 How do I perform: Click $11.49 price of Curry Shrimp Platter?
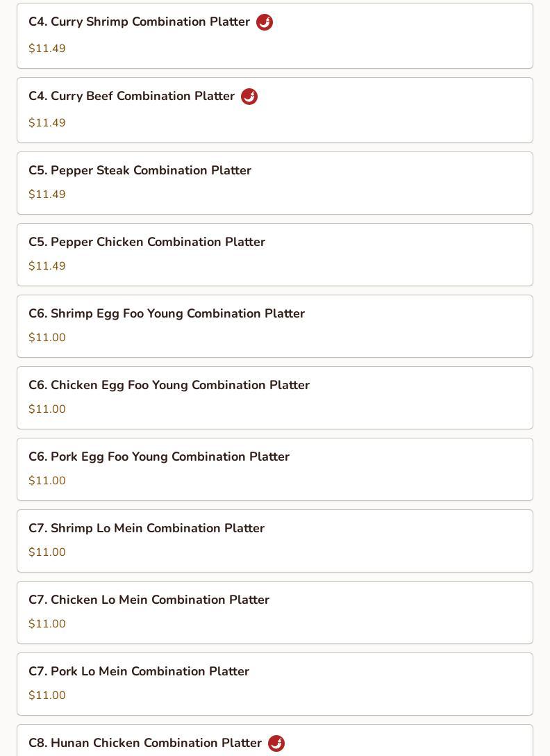[x=47, y=49]
